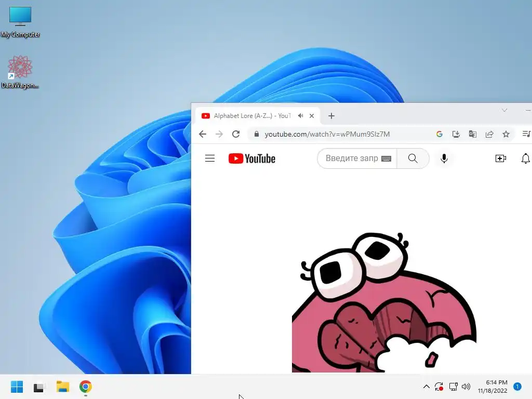This screenshot has width=532, height=399.
Task: Open YouTube notifications bell
Action: [x=526, y=158]
